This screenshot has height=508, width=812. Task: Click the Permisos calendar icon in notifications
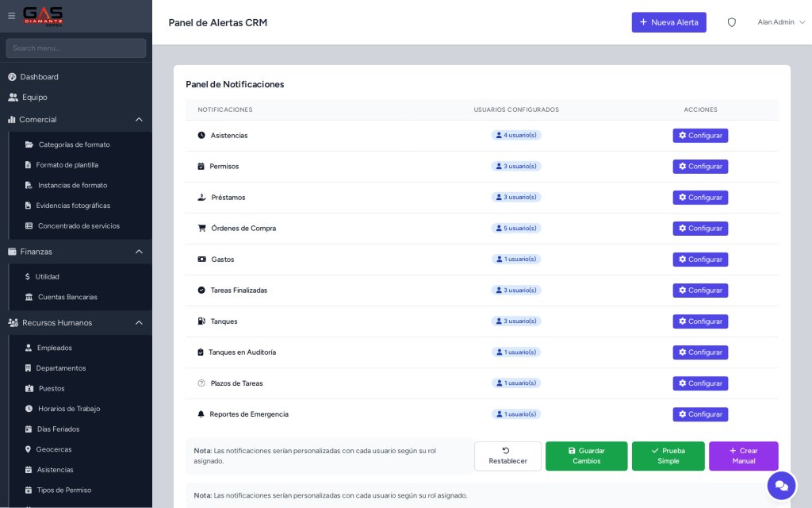point(201,167)
